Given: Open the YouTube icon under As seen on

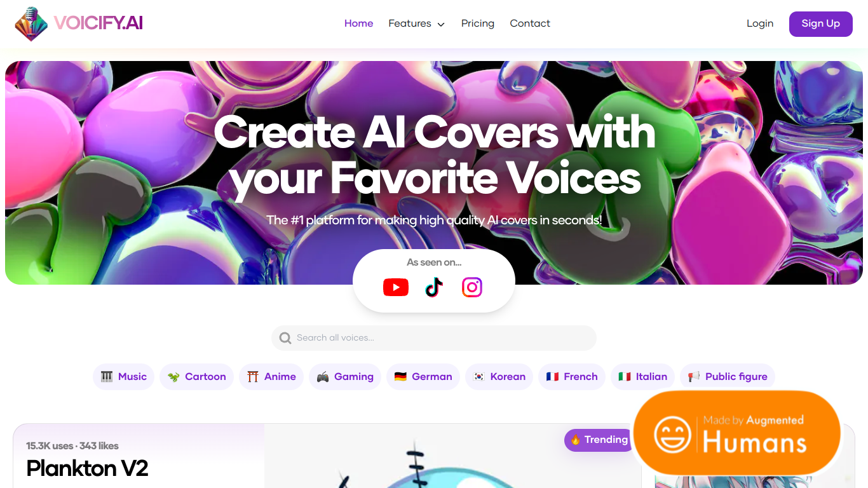Looking at the screenshot, I should (396, 287).
